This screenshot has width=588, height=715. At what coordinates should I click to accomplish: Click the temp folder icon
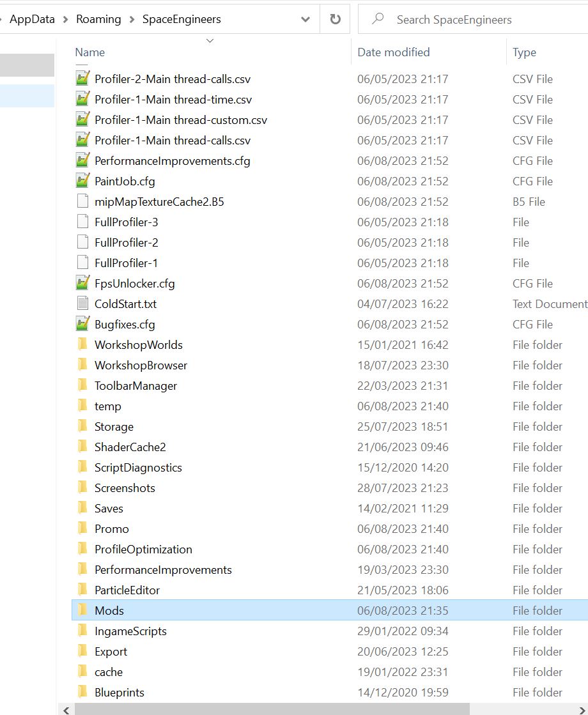[x=82, y=405]
